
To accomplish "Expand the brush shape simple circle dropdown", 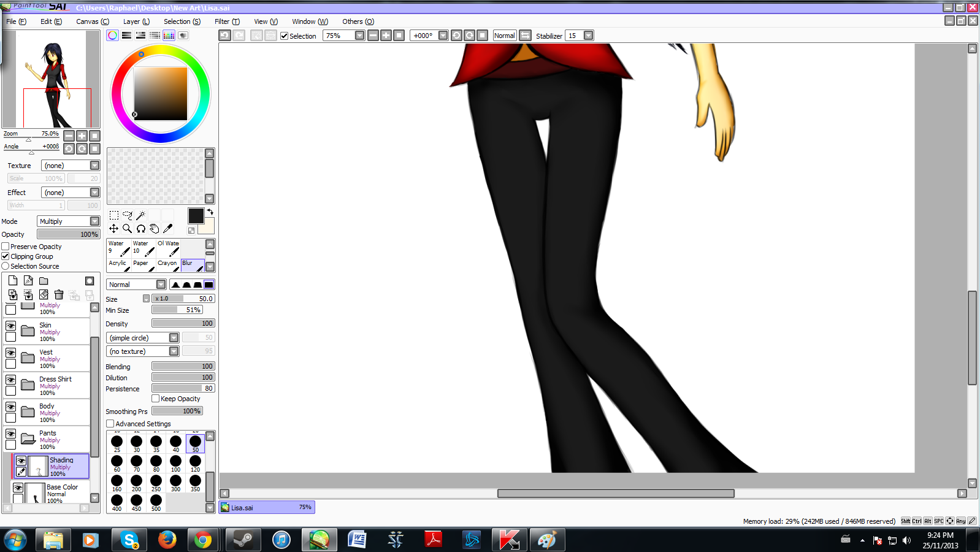I will (174, 338).
